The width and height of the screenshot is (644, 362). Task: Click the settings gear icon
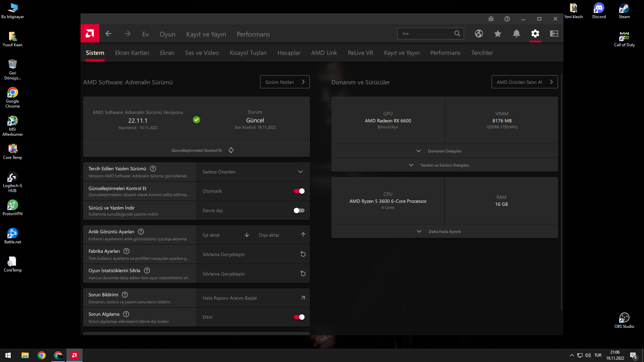(535, 34)
